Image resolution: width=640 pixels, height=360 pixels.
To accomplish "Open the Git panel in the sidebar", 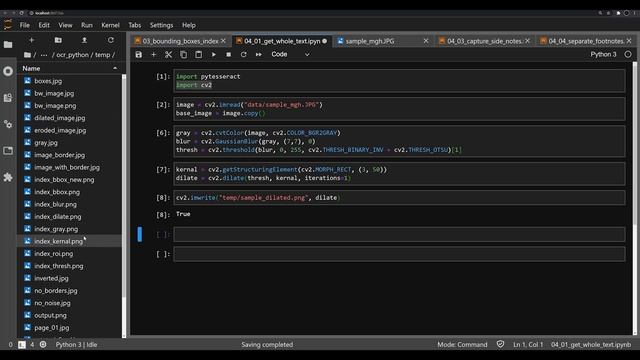I will [8, 98].
